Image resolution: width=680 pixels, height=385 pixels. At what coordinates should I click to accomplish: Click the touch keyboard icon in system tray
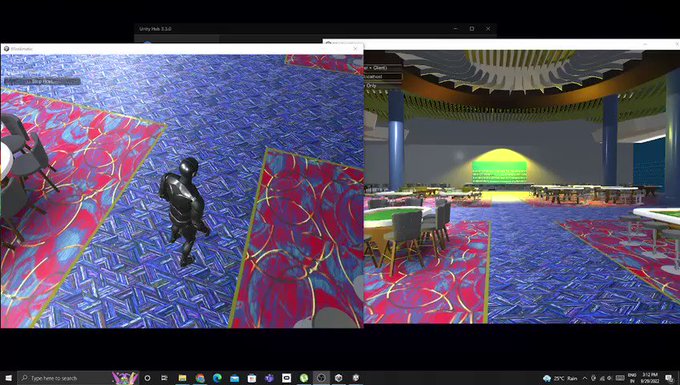click(x=620, y=378)
